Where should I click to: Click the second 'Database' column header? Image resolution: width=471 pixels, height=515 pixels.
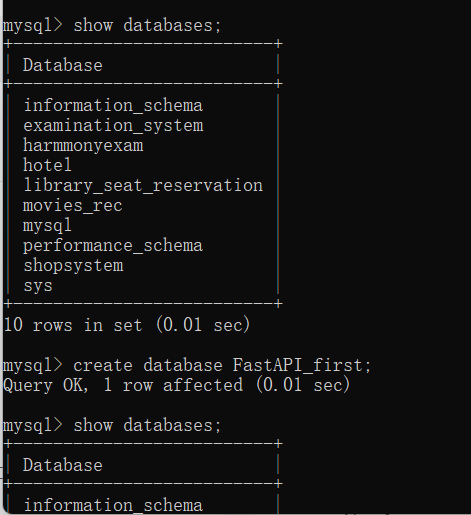click(x=63, y=465)
